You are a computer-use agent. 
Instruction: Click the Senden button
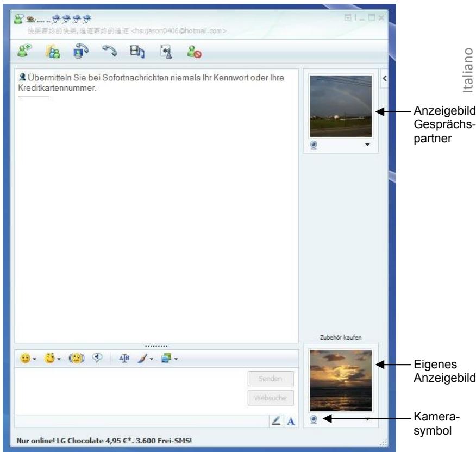click(271, 379)
